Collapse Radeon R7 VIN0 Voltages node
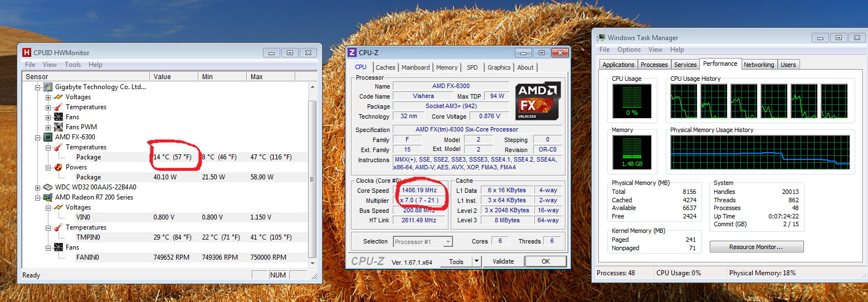The image size is (868, 302). 48,207
